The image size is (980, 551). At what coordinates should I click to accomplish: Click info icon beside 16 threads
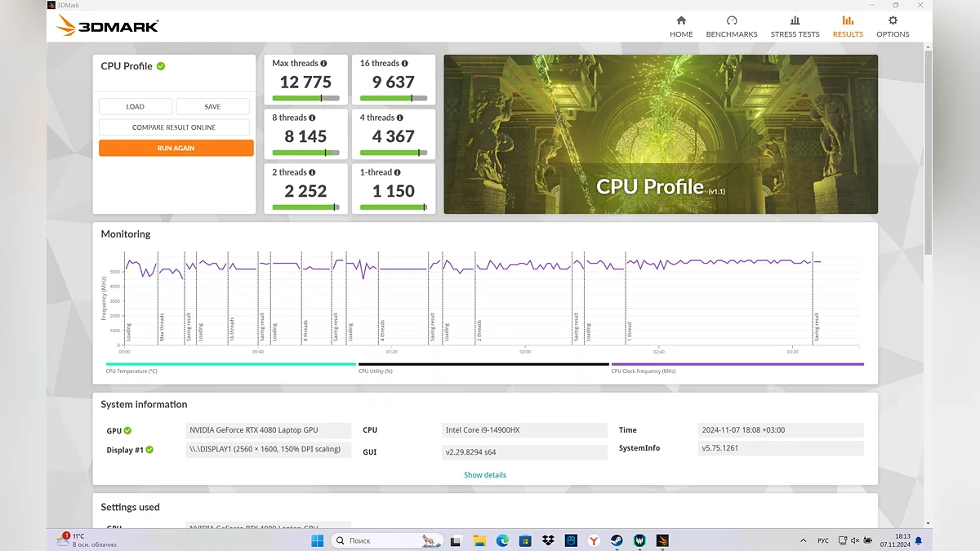tap(405, 64)
